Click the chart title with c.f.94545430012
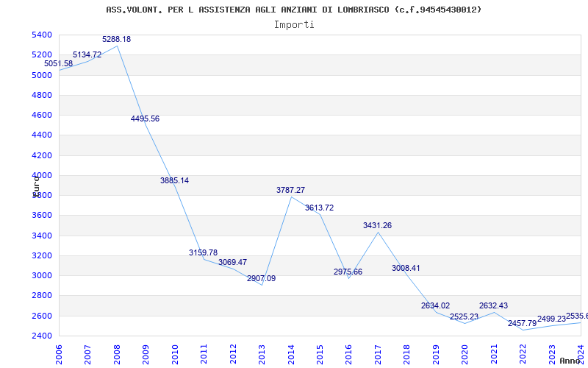588x368 pixels. coord(293,10)
